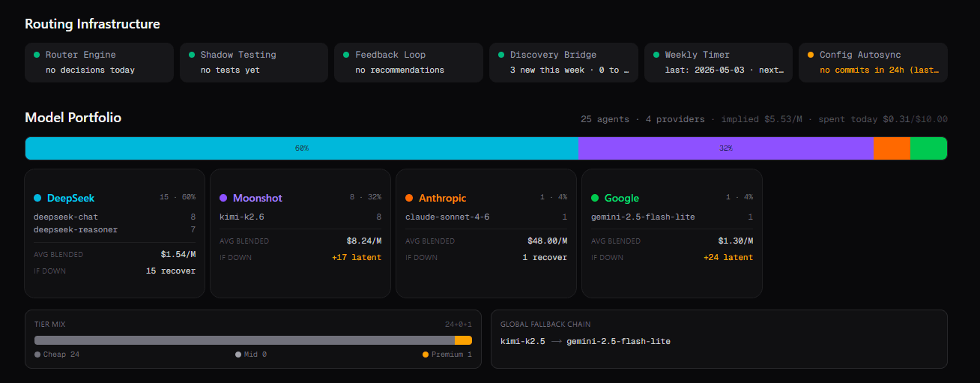Open the Feedback Loop status card

[x=408, y=62]
